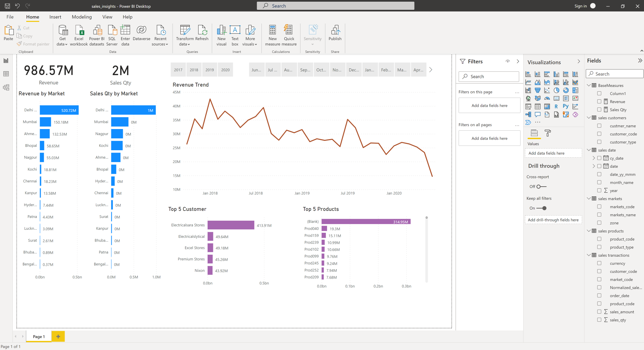Collapse the sales markets table

click(x=589, y=199)
